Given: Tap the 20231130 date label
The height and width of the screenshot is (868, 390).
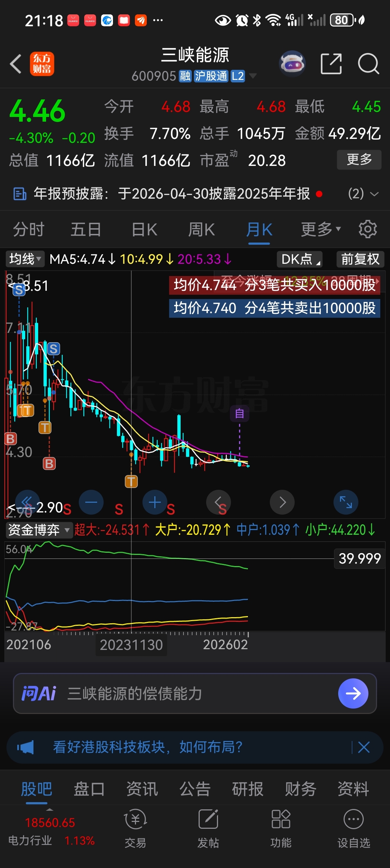Looking at the screenshot, I should coord(131,645).
